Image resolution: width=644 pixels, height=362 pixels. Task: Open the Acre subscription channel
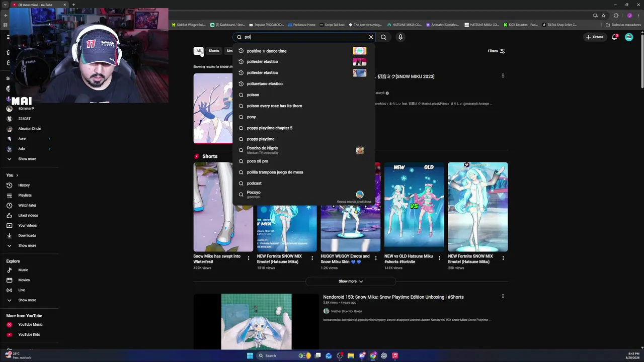point(29,139)
